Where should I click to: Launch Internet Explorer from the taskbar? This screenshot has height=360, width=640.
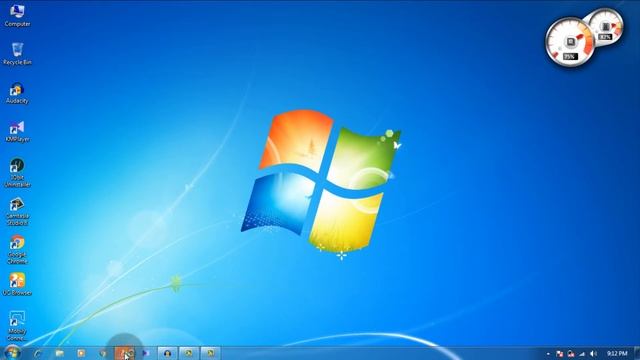pyautogui.click(x=38, y=353)
